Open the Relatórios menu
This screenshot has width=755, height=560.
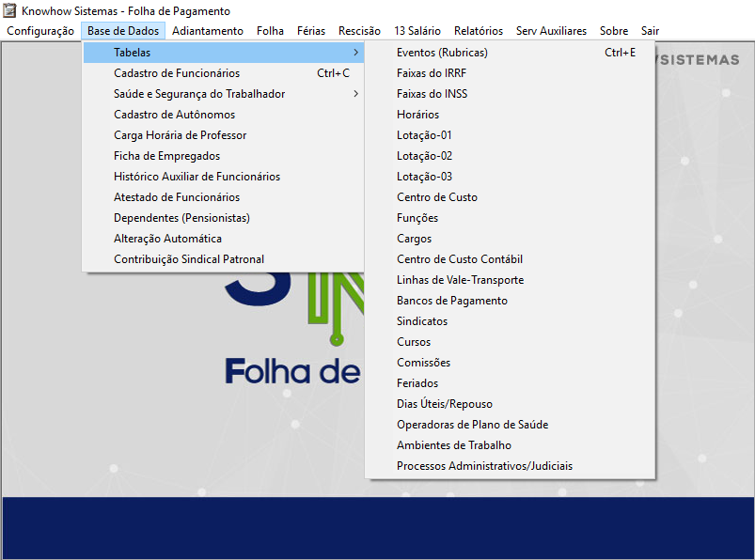(x=478, y=31)
